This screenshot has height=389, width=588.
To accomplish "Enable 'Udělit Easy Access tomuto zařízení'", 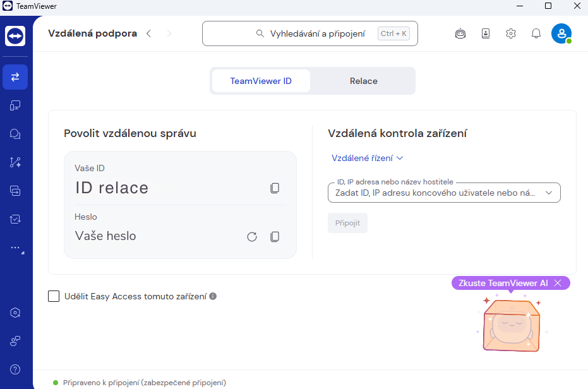I will (54, 296).
